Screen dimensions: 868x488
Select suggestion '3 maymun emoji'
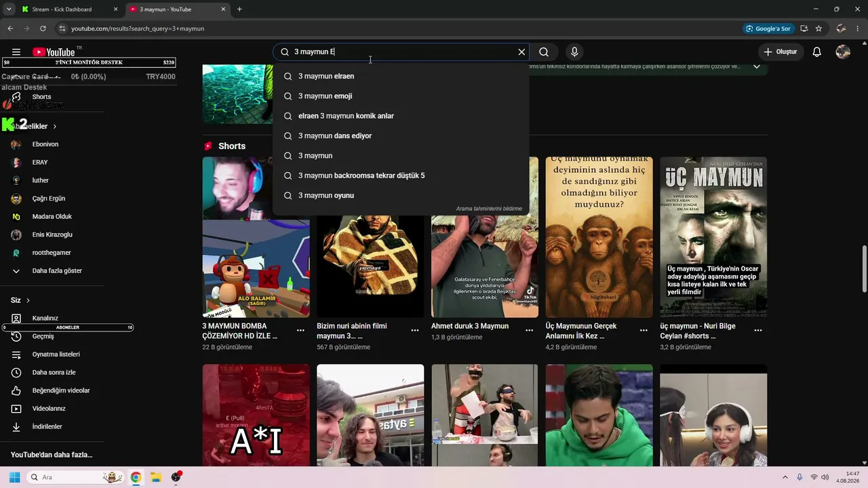point(401,96)
